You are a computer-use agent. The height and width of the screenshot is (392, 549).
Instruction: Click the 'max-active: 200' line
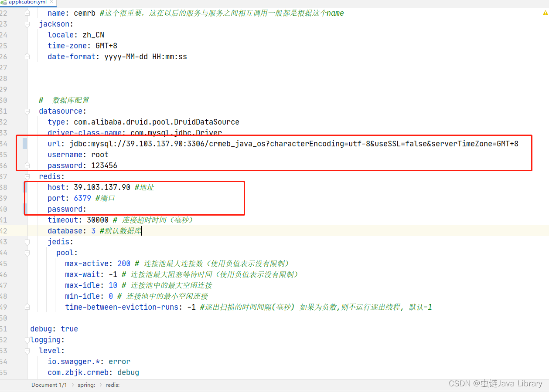pos(177,264)
